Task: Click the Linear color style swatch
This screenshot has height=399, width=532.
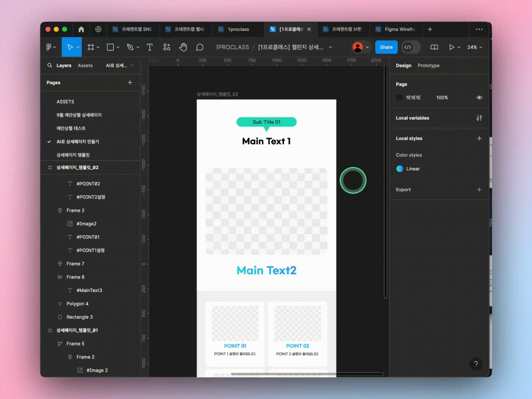Action: tap(399, 169)
